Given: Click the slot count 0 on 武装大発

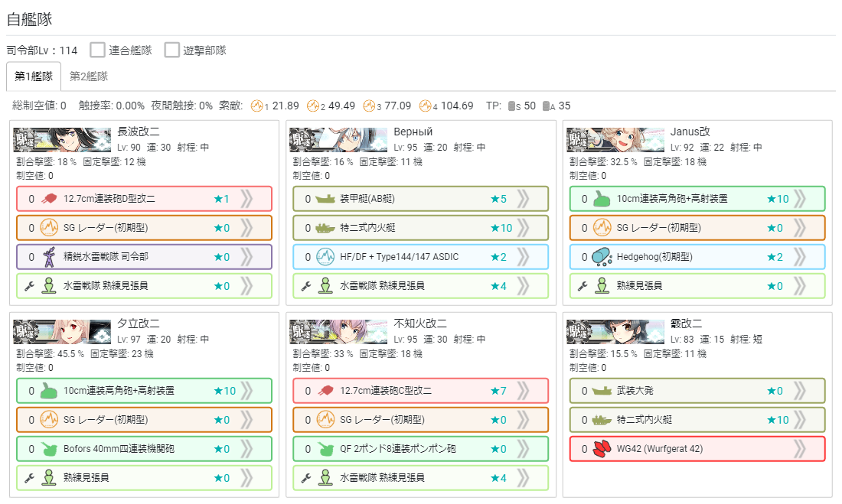Looking at the screenshot, I should tap(584, 392).
